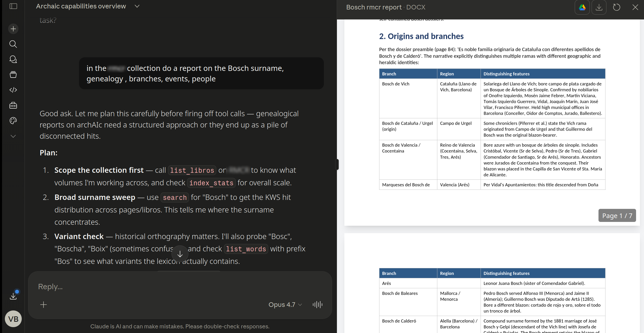Expand more sidebar items chevron
Viewport: 644px width, 333px height.
pyautogui.click(x=13, y=136)
